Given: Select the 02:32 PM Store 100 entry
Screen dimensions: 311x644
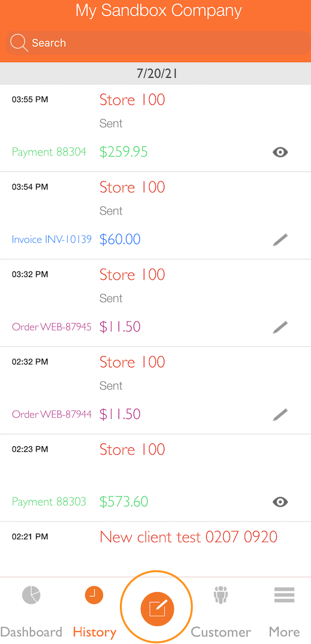Looking at the screenshot, I should click(x=132, y=362).
